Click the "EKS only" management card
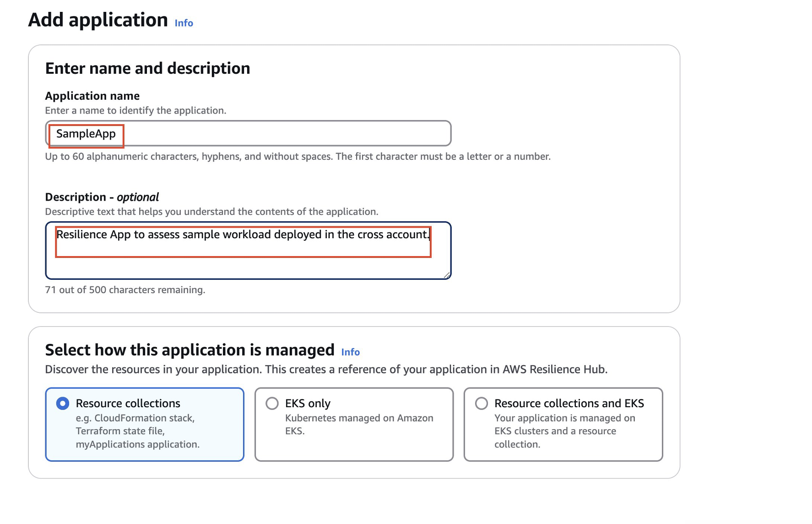Image resolution: width=812 pixels, height=524 pixels. tap(353, 424)
